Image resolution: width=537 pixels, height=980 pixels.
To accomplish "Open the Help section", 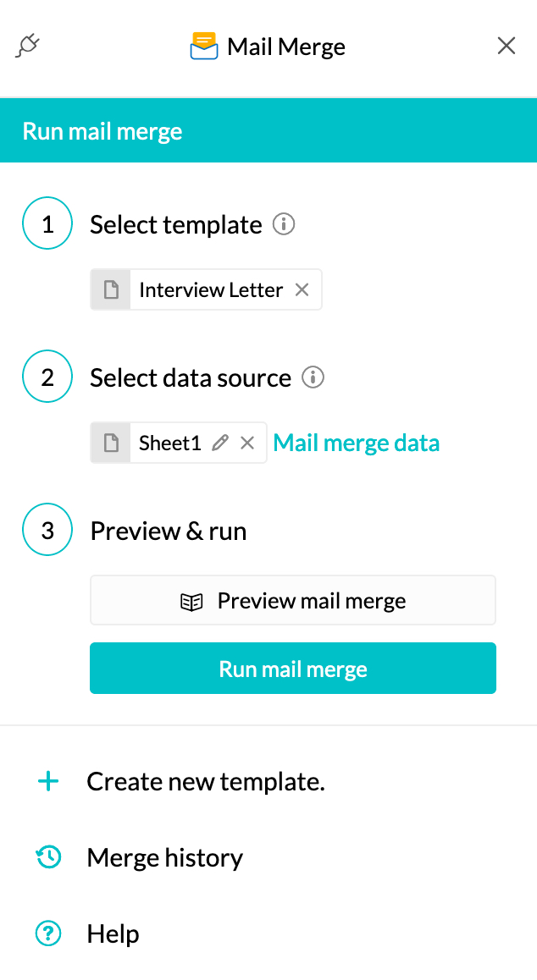I will click(x=113, y=933).
